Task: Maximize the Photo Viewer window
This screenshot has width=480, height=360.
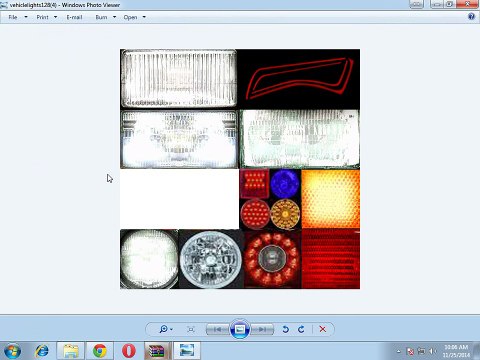Action: point(449,4)
